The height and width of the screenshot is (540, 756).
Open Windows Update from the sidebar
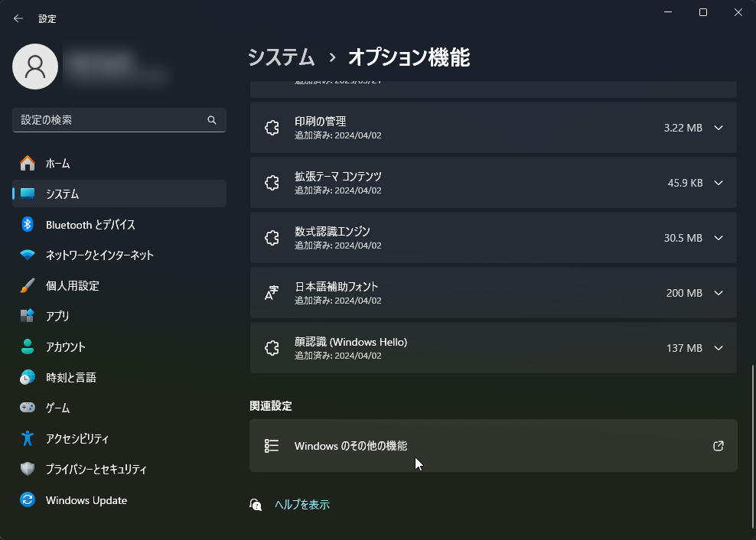point(86,500)
